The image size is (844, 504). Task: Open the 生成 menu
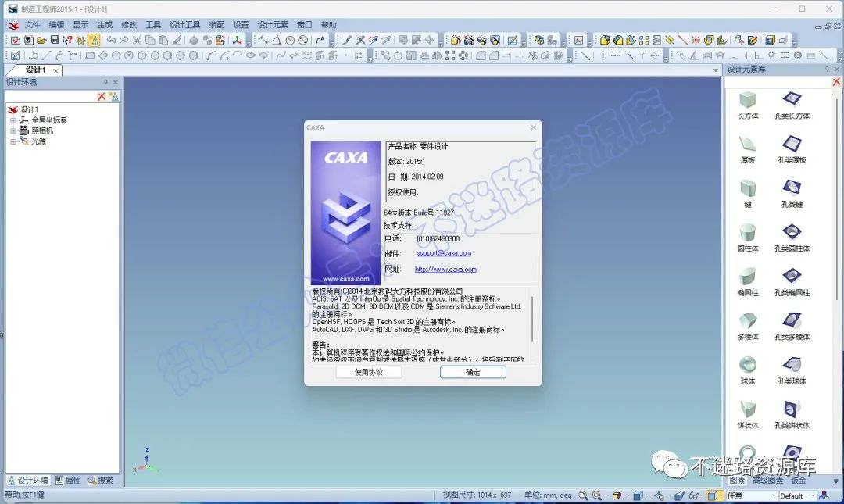pos(105,25)
